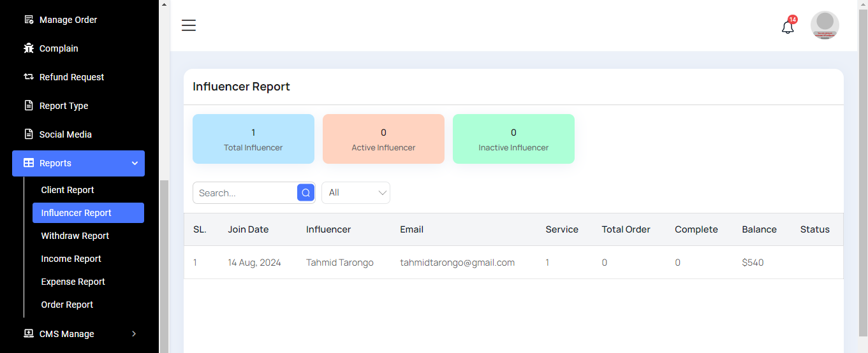Viewport: 868px width, 353px height.
Task: Click the Refund Request arrows icon
Action: pos(29,77)
